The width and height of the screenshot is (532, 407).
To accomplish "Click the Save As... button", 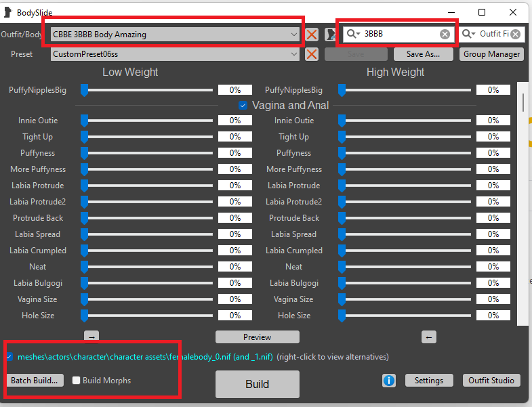I will coord(424,54).
